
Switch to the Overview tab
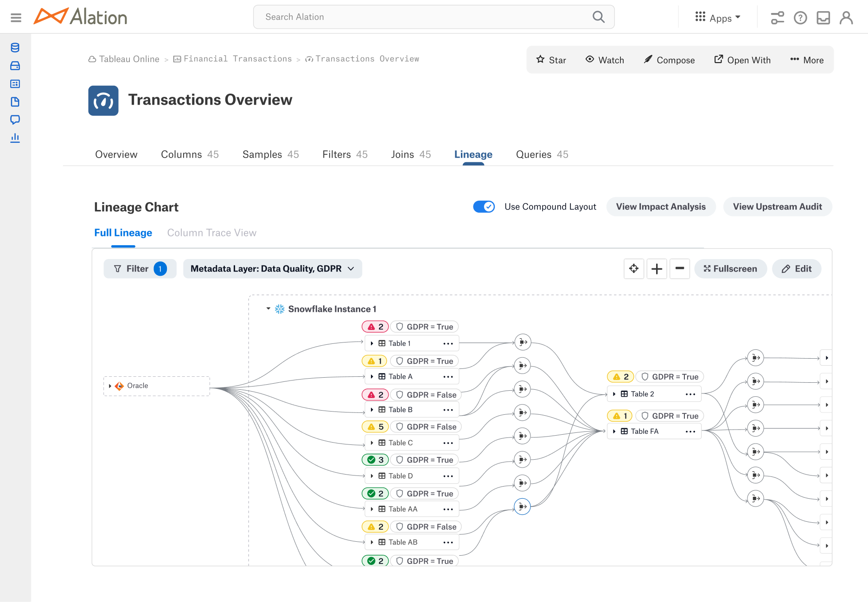(116, 154)
